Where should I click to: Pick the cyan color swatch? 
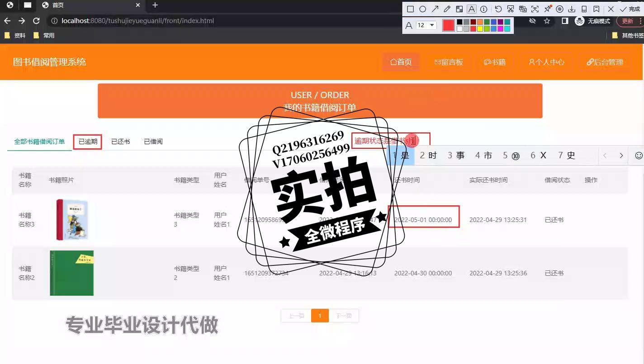(507, 29)
